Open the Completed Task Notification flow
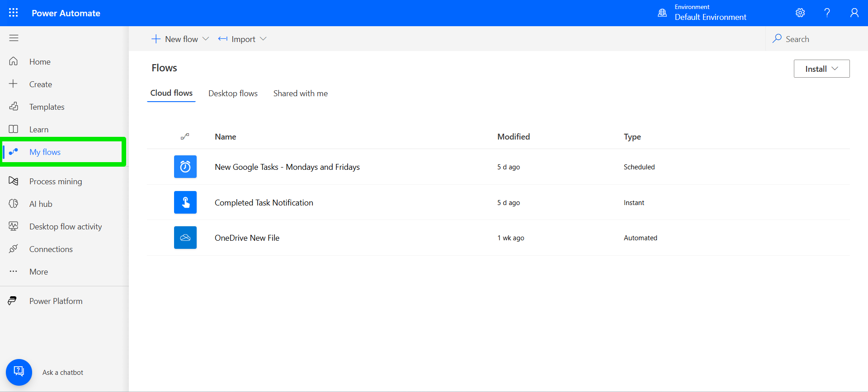 click(264, 203)
